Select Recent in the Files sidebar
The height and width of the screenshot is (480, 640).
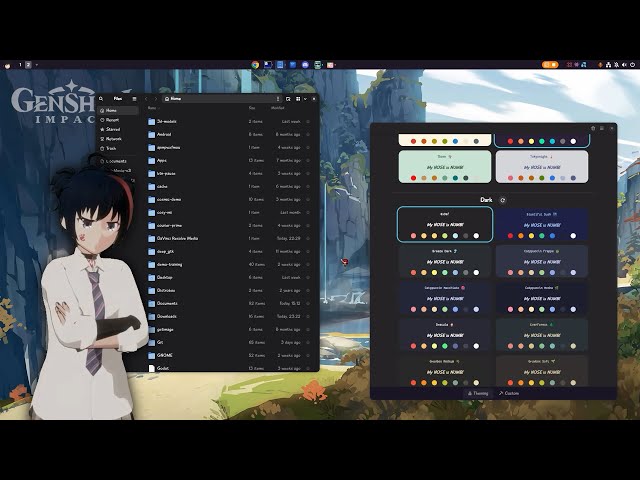pos(118,120)
